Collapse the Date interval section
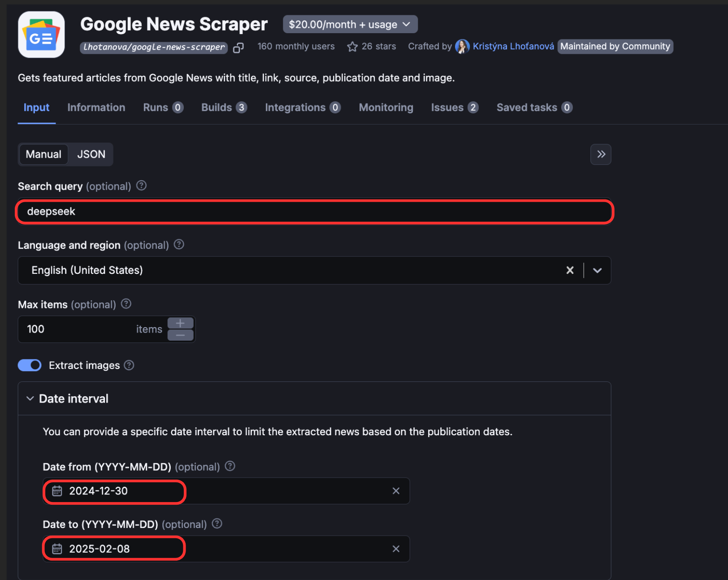The width and height of the screenshot is (728, 580). [30, 398]
